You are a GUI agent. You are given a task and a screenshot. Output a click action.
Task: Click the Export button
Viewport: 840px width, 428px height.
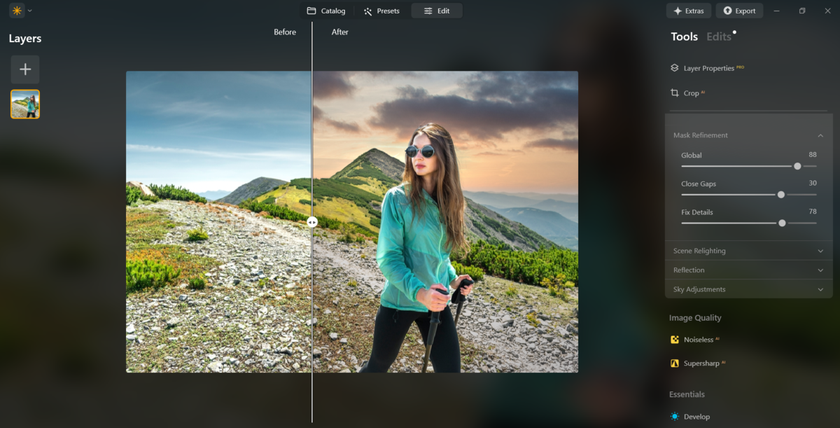pos(739,11)
